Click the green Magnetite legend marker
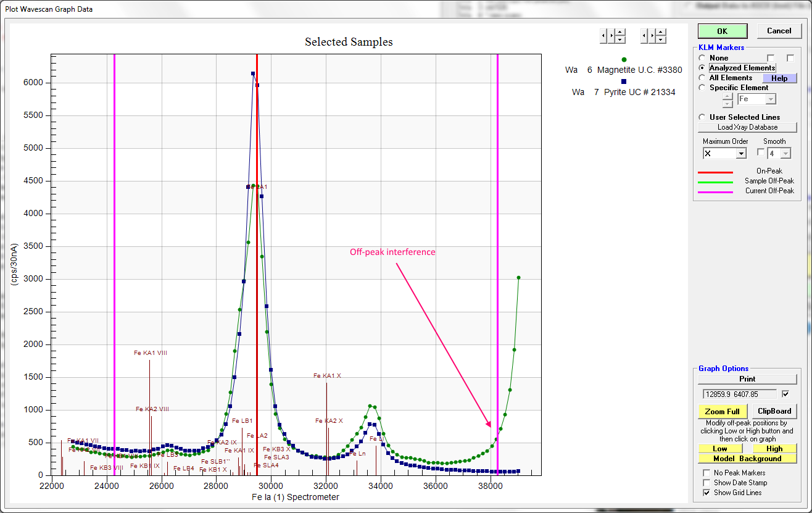 [624, 59]
